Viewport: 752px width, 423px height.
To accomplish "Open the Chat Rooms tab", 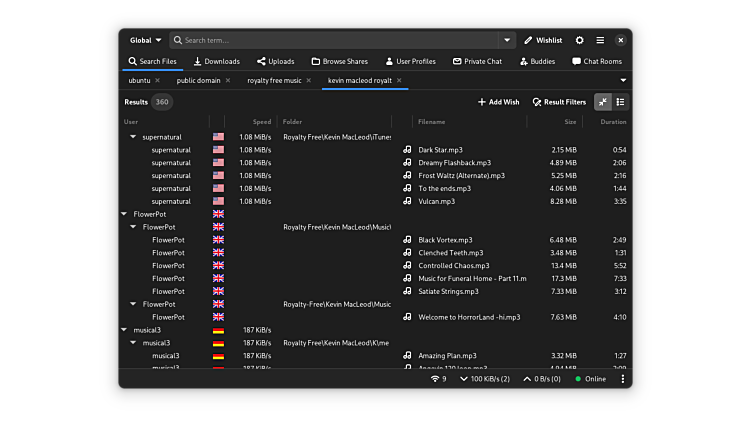I will (x=597, y=61).
